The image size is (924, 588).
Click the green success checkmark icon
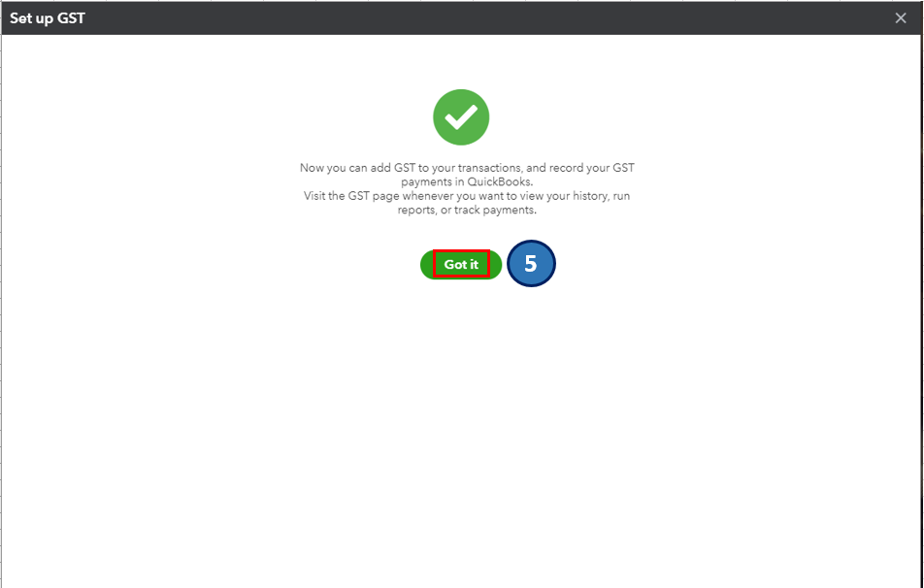click(x=461, y=117)
